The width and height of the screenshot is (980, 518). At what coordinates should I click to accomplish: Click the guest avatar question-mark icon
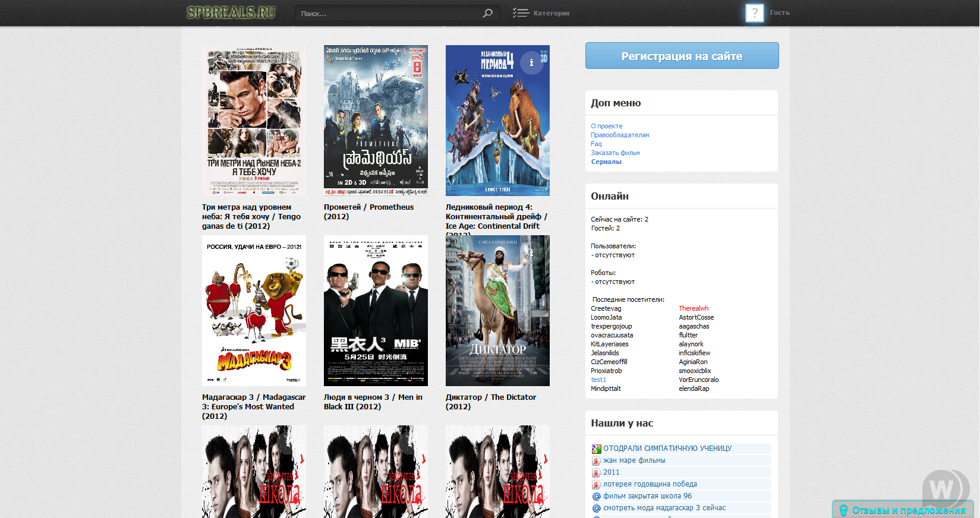pyautogui.click(x=754, y=12)
